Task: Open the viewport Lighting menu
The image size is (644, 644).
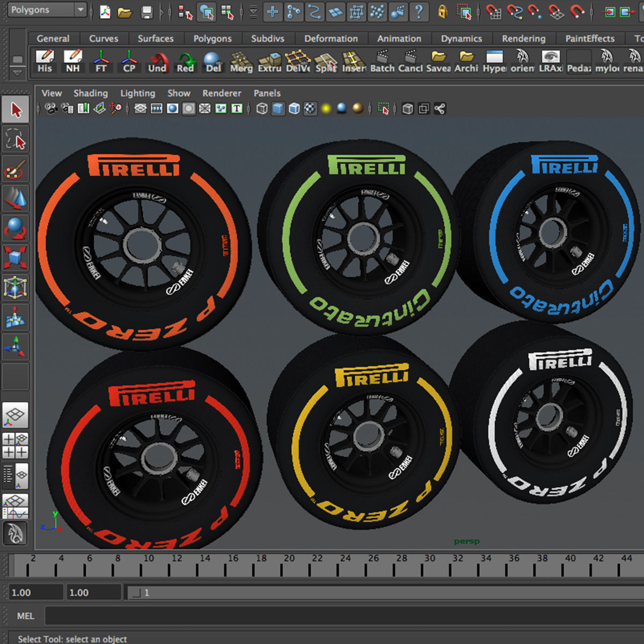Action: click(137, 93)
